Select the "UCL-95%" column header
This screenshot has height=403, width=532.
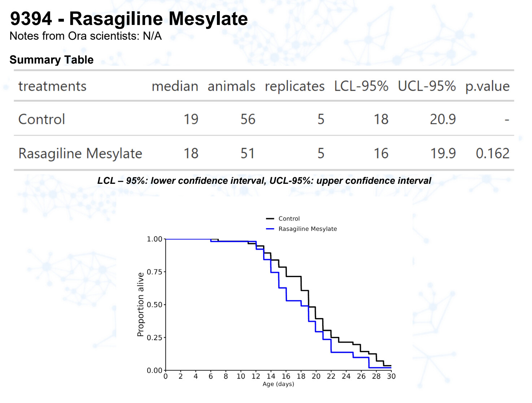(x=427, y=86)
